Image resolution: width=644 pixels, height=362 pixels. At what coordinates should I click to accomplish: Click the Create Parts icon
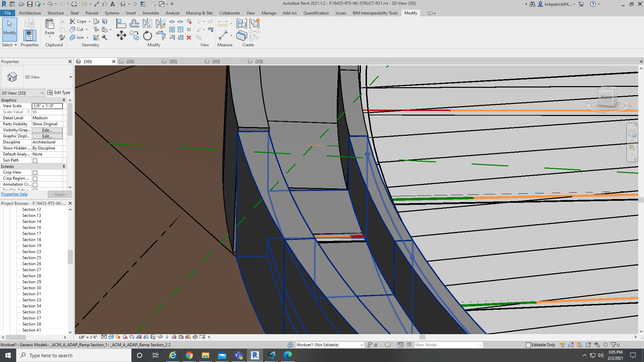(241, 36)
